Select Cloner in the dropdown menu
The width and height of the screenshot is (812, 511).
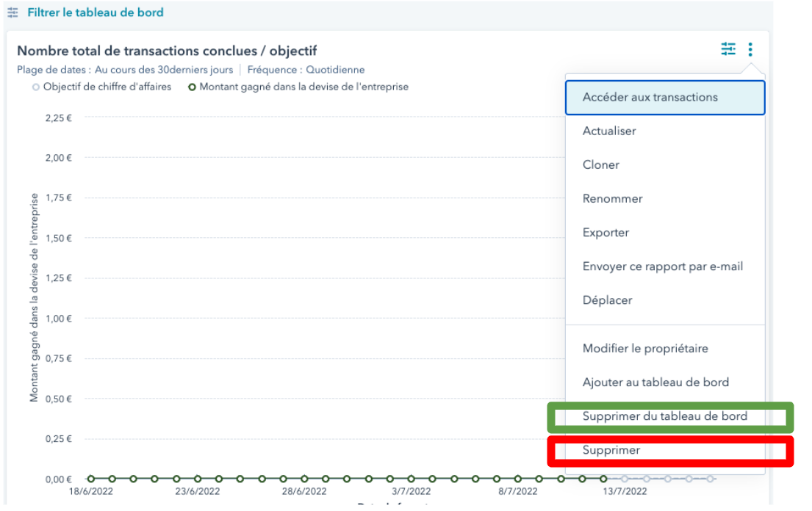[x=601, y=165]
